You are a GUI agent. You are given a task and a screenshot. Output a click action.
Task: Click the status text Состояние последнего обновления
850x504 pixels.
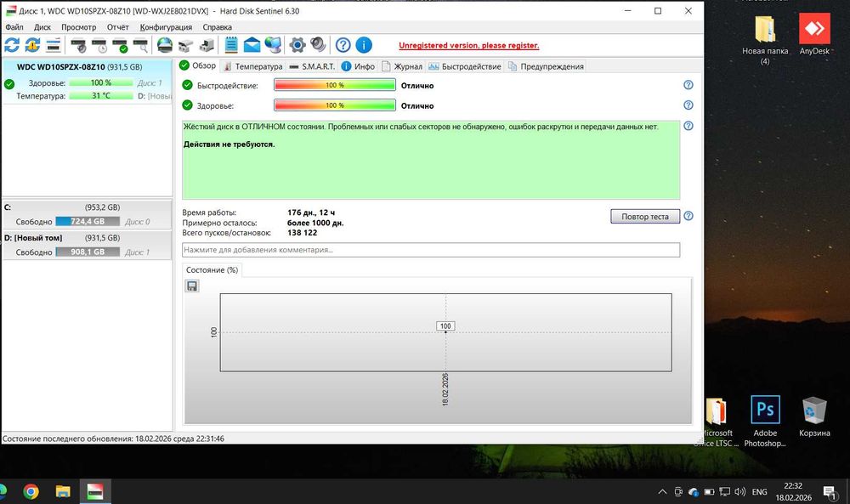click(x=113, y=439)
